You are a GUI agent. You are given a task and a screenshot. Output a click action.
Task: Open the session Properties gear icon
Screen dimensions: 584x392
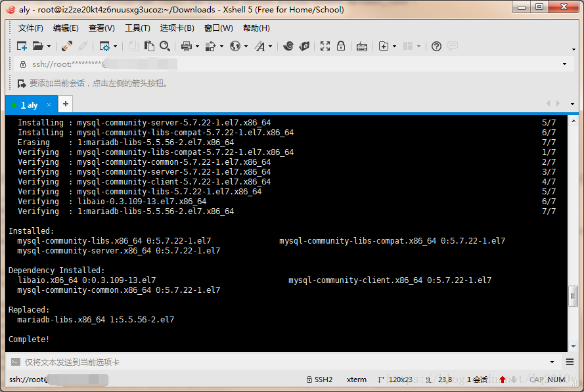[104, 46]
